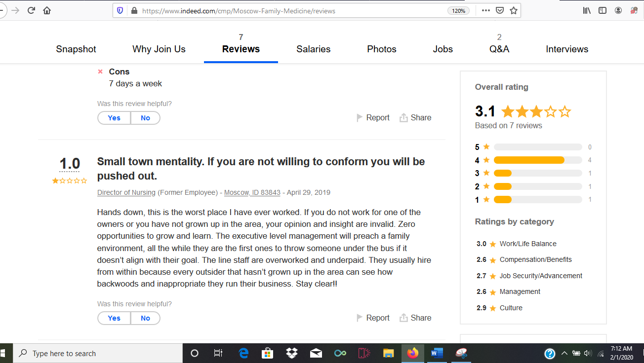Toggle the Firefox sidebar view

click(603, 10)
